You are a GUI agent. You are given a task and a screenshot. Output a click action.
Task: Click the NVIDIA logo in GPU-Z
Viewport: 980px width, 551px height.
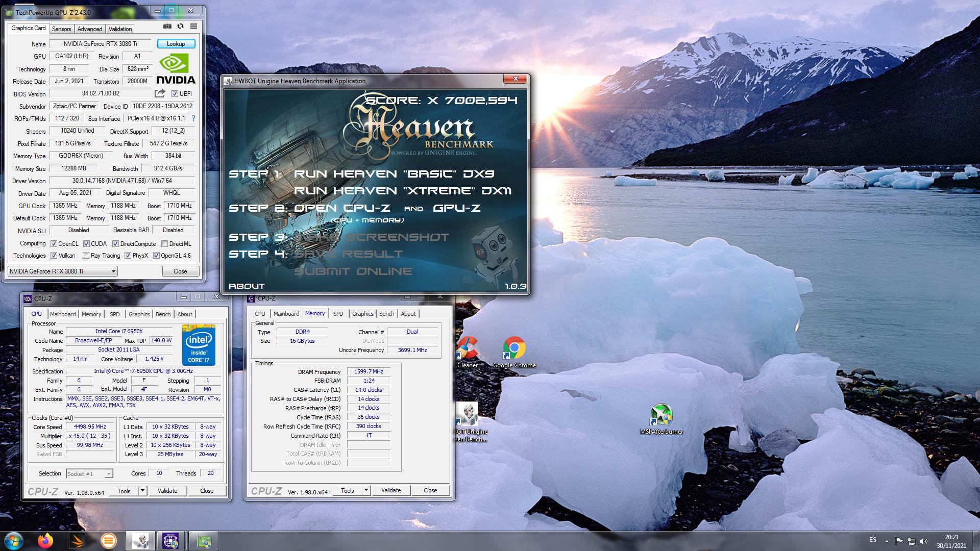[176, 69]
